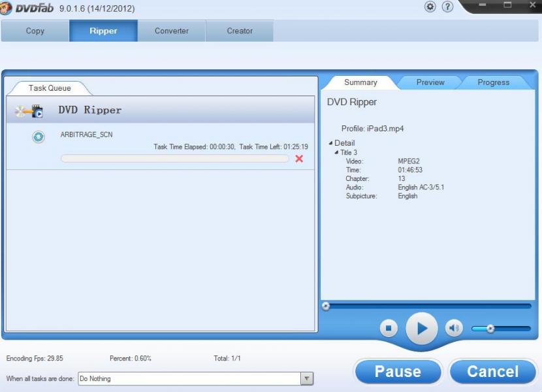Click the Total: 1/1 status
The height and width of the screenshot is (392, 542).
[x=227, y=359]
